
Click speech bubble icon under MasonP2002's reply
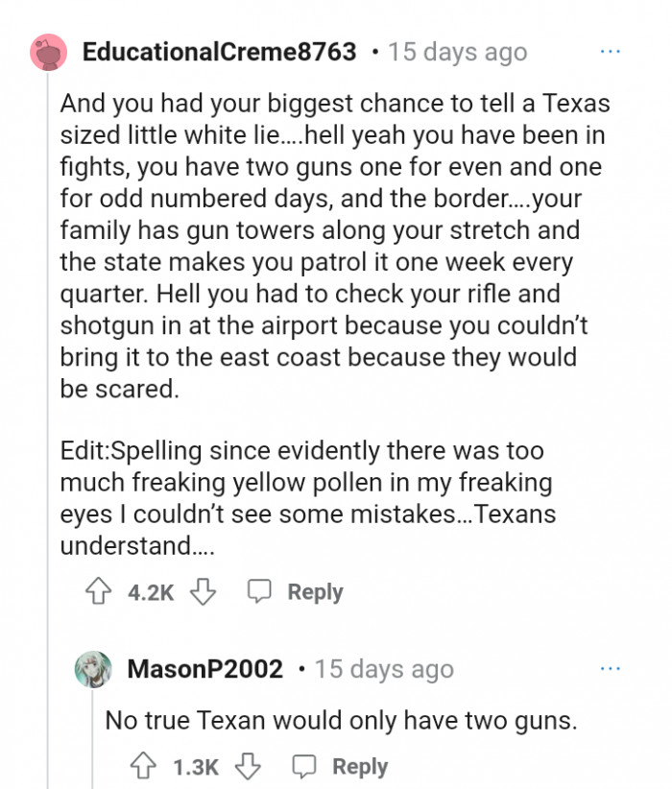[305, 766]
